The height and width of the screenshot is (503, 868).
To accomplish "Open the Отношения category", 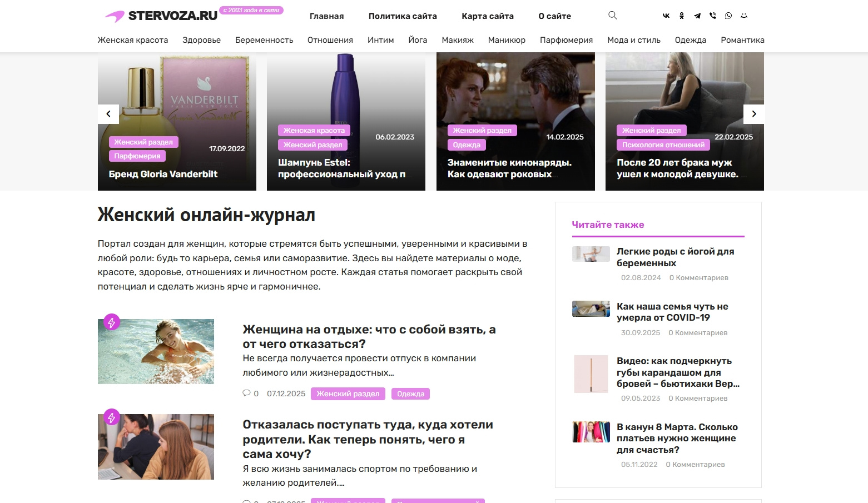I will click(x=330, y=40).
